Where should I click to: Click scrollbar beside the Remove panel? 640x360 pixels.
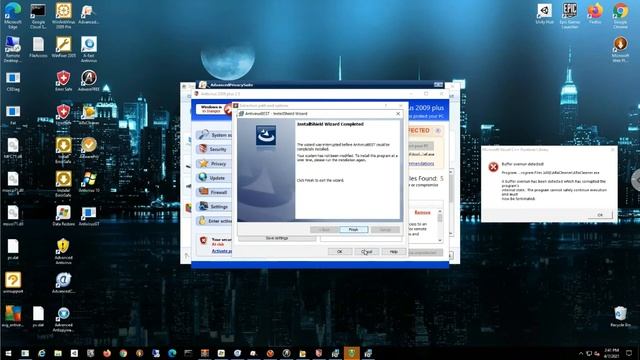point(440,225)
